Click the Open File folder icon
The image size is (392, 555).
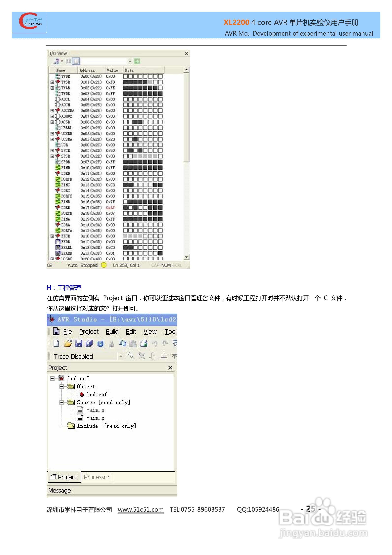click(x=68, y=343)
